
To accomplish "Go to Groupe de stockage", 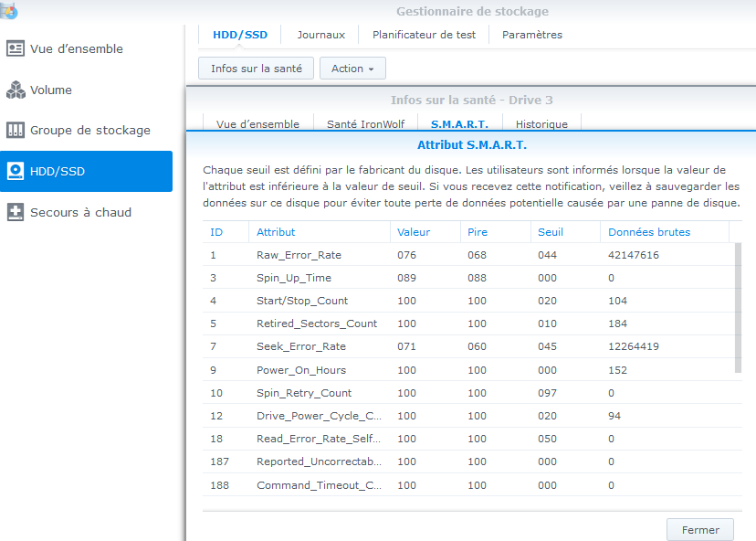I will pyautogui.click(x=87, y=131).
